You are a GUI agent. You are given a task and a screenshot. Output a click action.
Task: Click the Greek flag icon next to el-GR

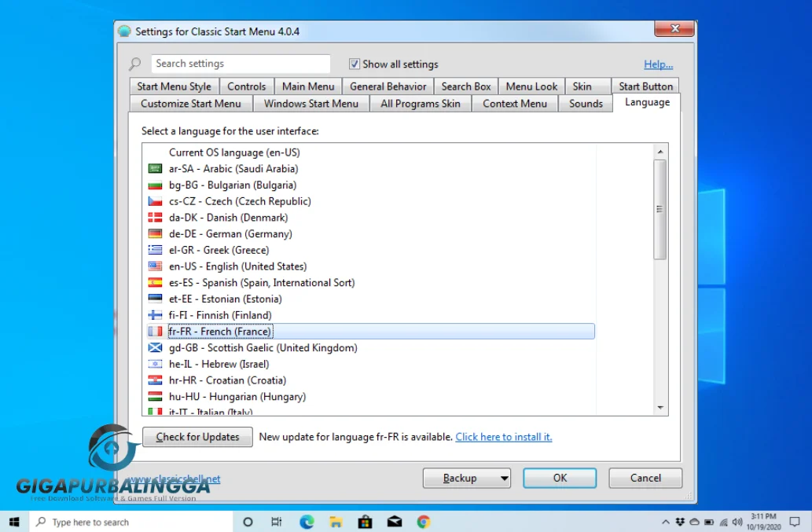click(x=155, y=250)
